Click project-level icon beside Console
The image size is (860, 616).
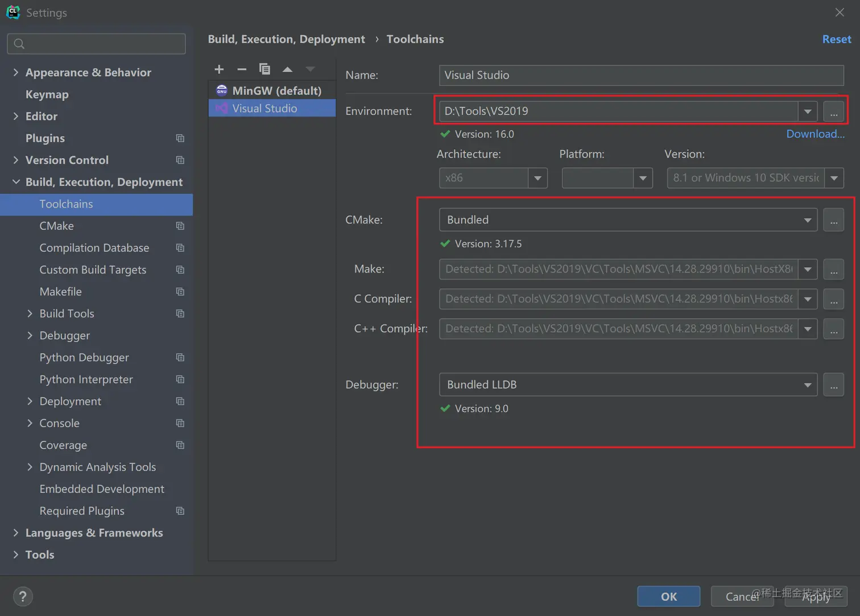(x=180, y=423)
